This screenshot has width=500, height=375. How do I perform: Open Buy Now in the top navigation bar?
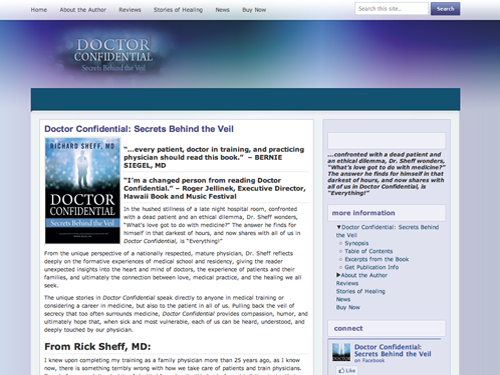[x=254, y=10]
